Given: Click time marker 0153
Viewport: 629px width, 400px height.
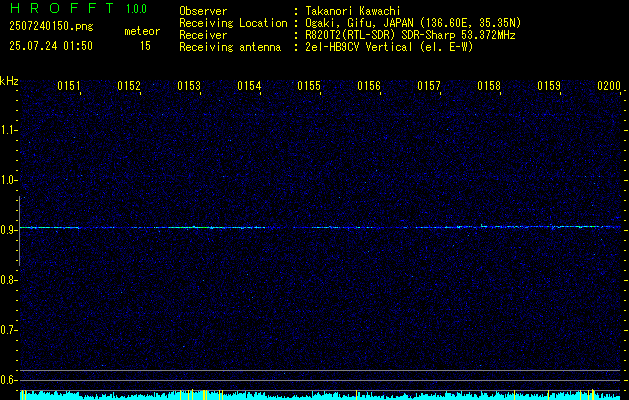Looking at the screenshot, I should coord(189,86).
